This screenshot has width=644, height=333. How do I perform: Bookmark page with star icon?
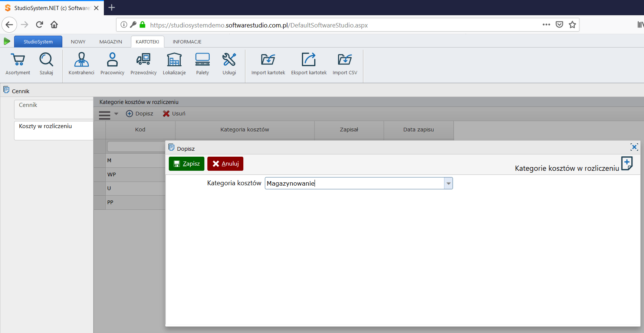[x=572, y=25]
